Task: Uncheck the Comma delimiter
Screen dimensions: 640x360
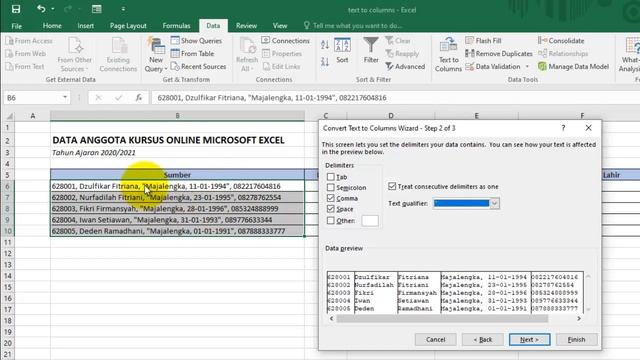Action: 331,198
